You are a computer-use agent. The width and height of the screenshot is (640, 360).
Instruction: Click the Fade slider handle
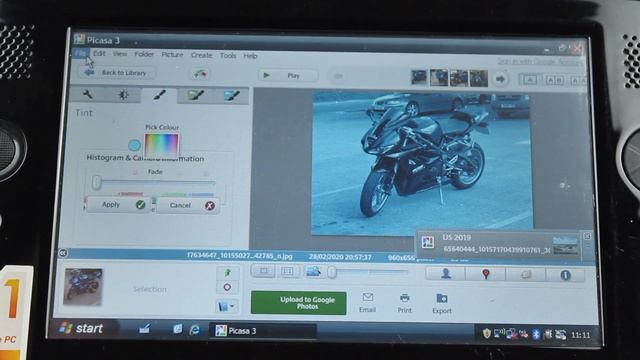(x=96, y=182)
